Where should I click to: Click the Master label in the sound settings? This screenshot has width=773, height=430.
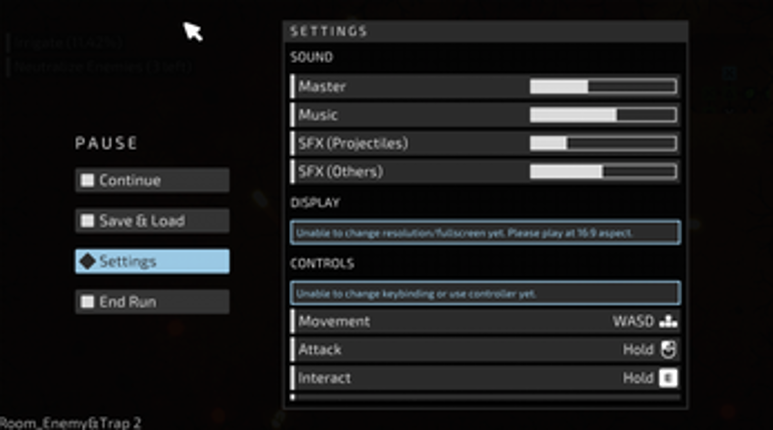click(322, 87)
